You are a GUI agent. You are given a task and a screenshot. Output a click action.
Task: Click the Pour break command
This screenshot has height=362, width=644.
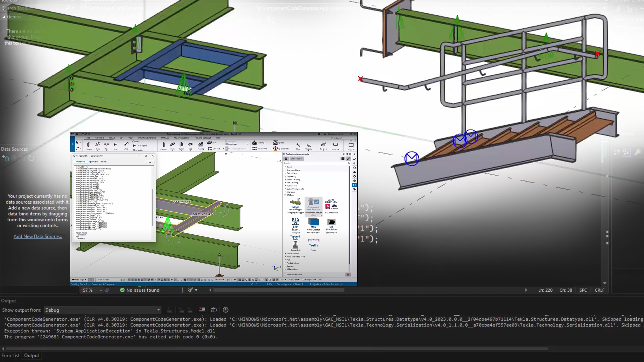point(231,144)
